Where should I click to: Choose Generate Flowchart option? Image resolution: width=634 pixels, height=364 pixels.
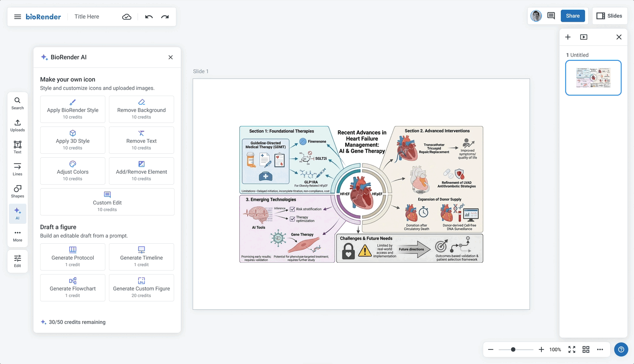(73, 288)
